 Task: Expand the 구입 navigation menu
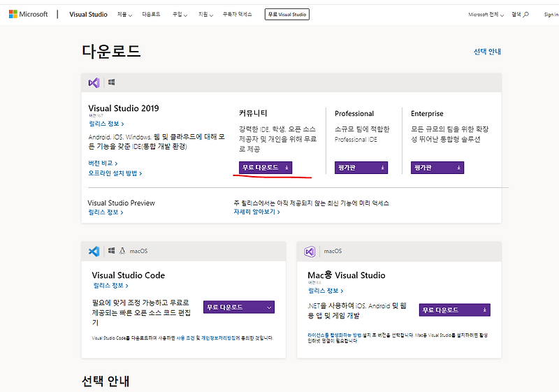(x=180, y=15)
